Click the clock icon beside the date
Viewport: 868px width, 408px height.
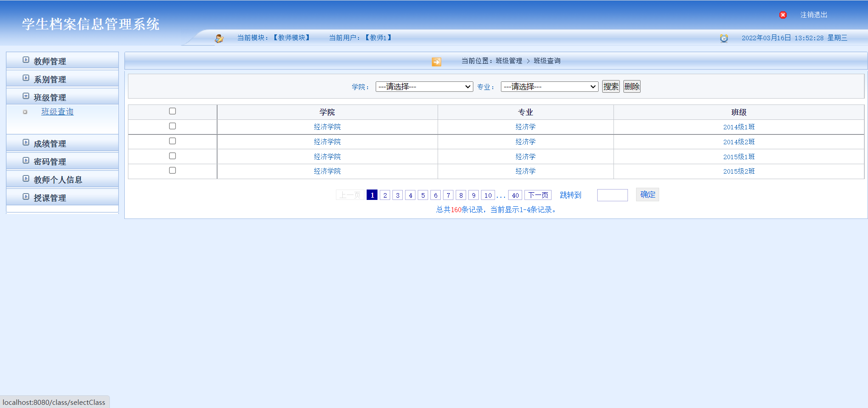[x=724, y=38]
